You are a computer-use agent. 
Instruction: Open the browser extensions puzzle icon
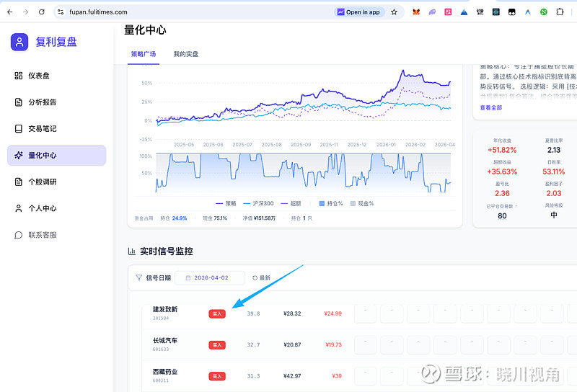[x=560, y=12]
